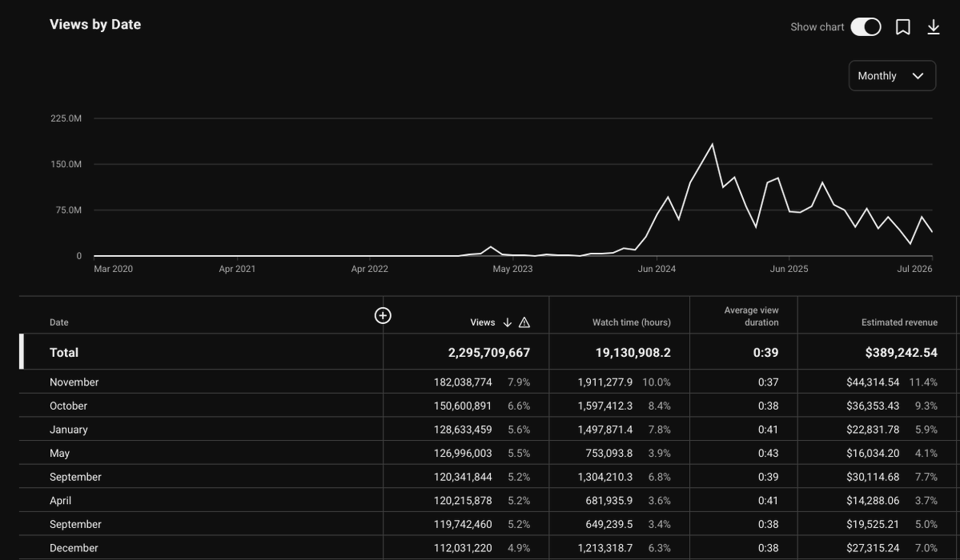Click the Jun 2024 x-axis label
The image size is (960, 560).
(x=657, y=269)
